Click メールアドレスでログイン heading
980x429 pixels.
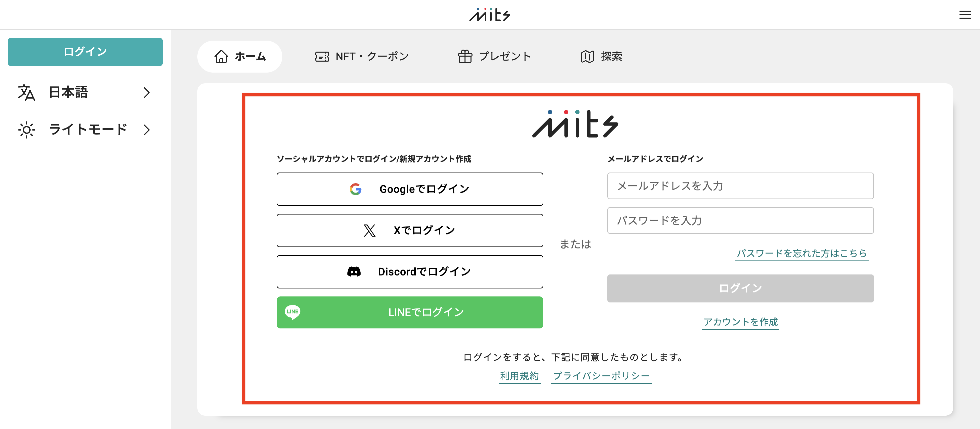pyautogui.click(x=655, y=159)
